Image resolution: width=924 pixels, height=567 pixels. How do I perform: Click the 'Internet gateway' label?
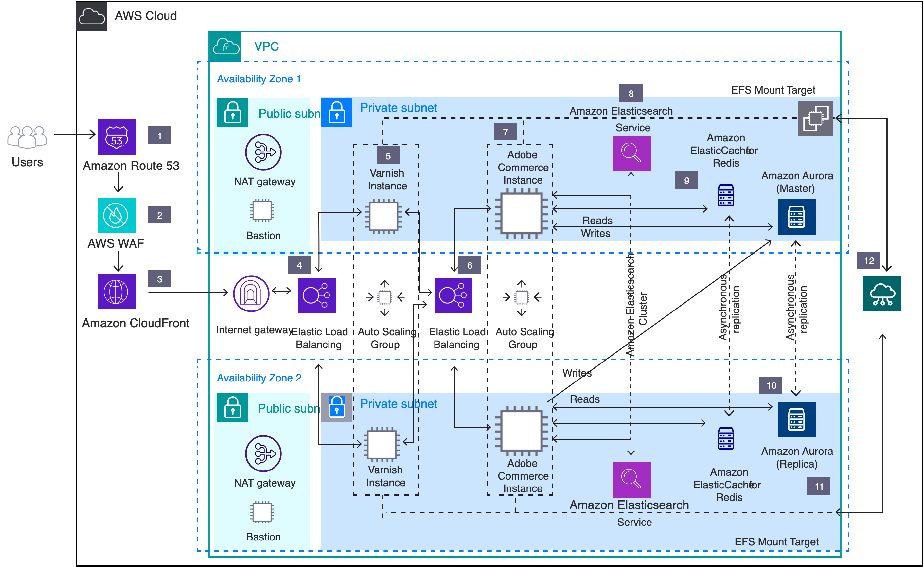(x=254, y=329)
